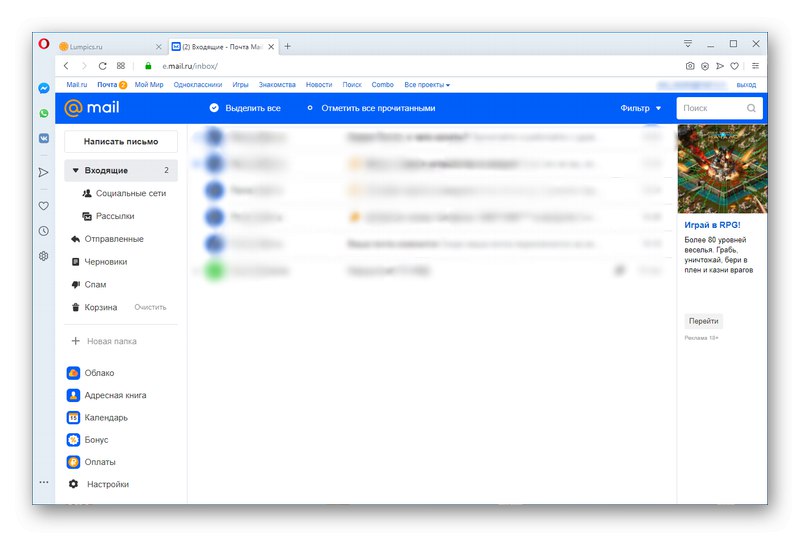Viewport: 800px width, 537px height.
Task: Open Бонус service
Action: click(87, 440)
